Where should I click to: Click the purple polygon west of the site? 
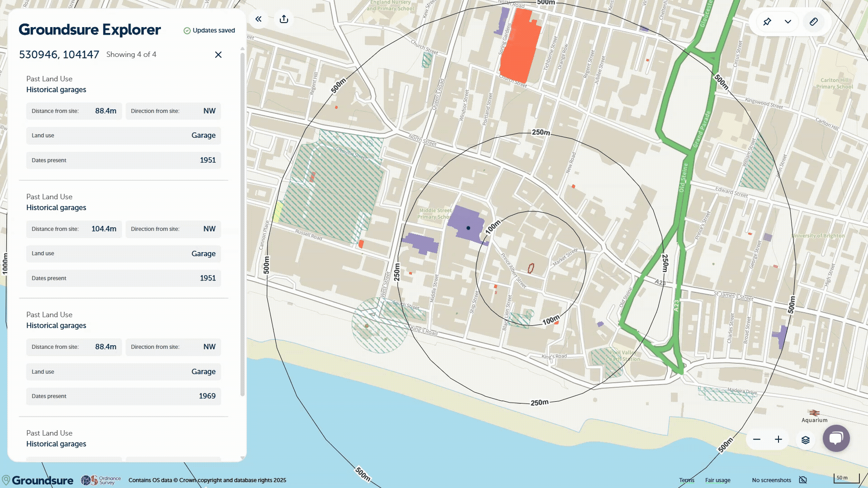420,244
